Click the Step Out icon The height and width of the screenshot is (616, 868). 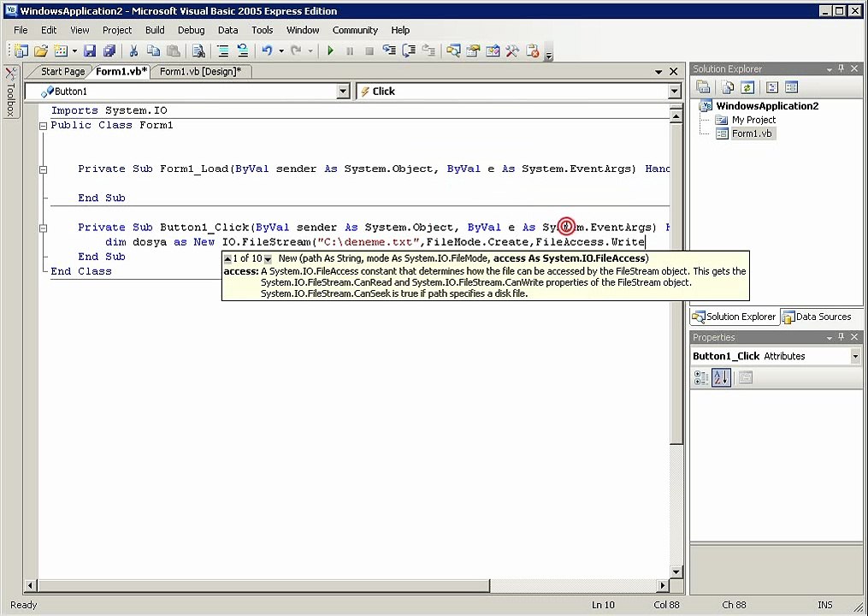(428, 51)
